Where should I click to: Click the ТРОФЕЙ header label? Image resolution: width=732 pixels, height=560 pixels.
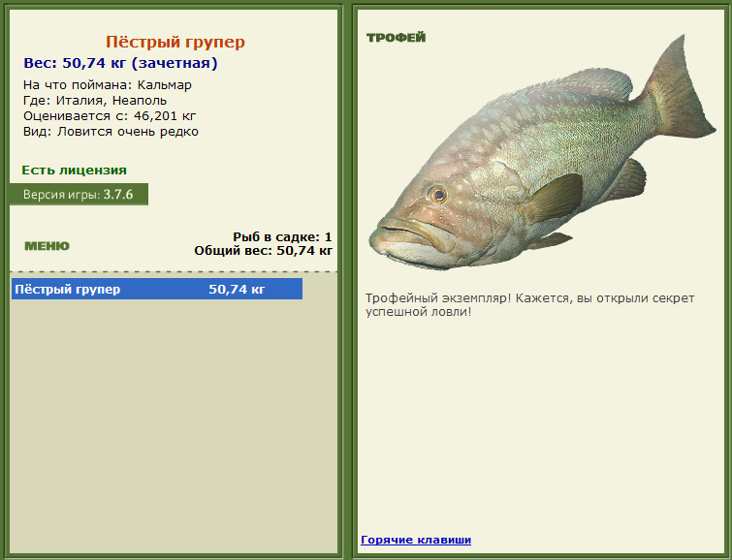click(396, 38)
